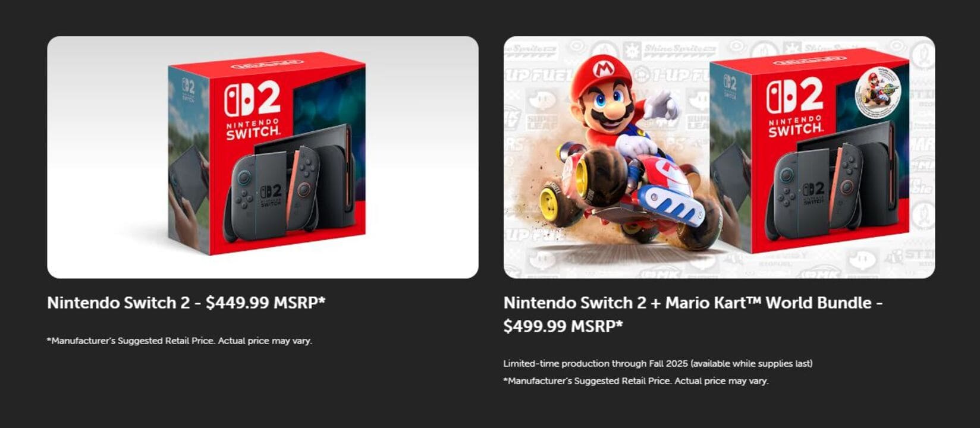Viewport: 980px width, 428px height.
Task: Click the red M emblem on Mario's cap
Action: 604,68
